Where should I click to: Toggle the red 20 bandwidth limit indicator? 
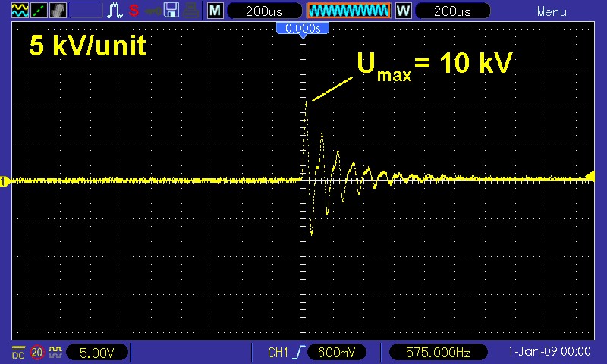[x=37, y=353]
